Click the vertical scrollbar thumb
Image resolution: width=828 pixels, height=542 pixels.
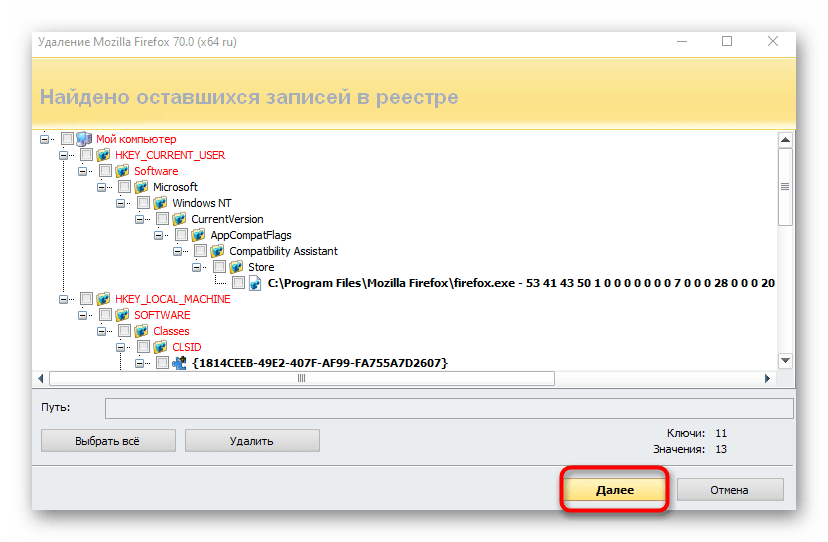pyautogui.click(x=785, y=186)
